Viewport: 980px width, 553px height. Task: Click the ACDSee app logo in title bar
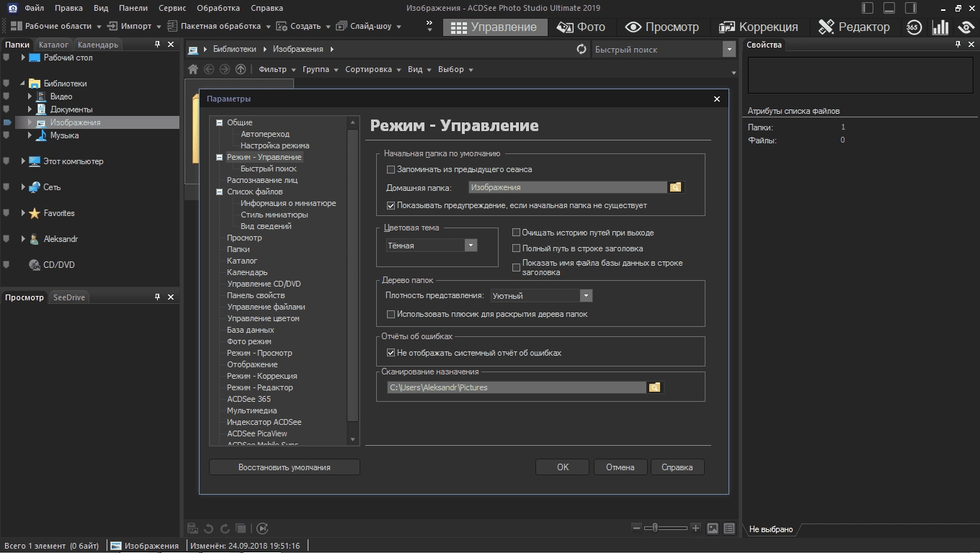(x=12, y=8)
